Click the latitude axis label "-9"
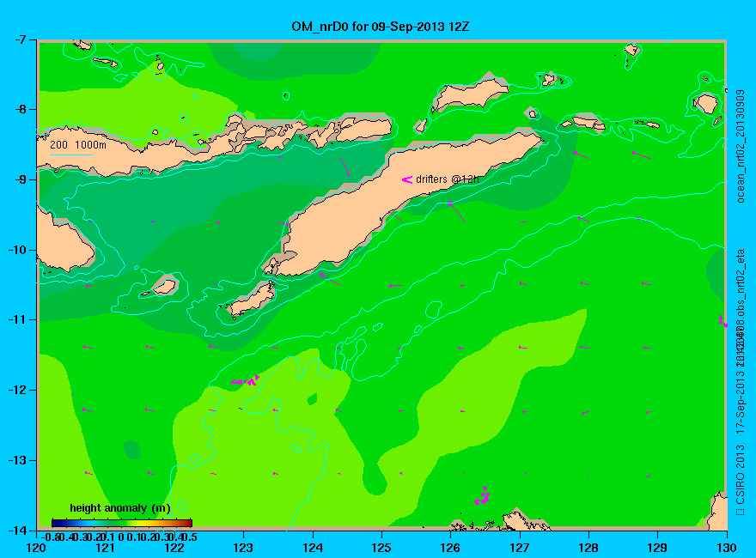This screenshot has height=558, width=756. click(x=19, y=179)
